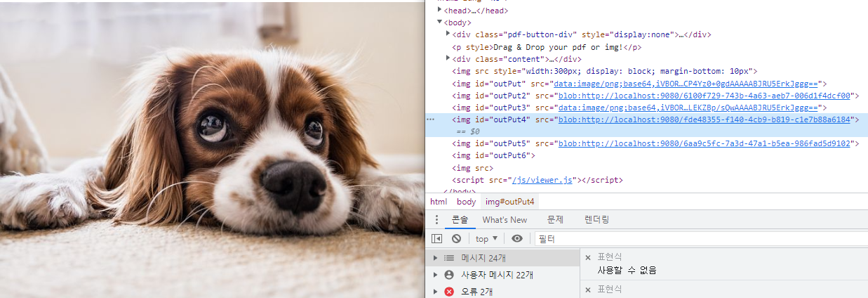
Task: Click the red error icon next to 오류 2개
Action: click(449, 292)
